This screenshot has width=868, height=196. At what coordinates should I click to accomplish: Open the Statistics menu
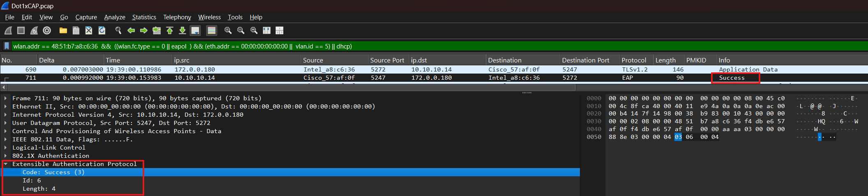click(144, 17)
